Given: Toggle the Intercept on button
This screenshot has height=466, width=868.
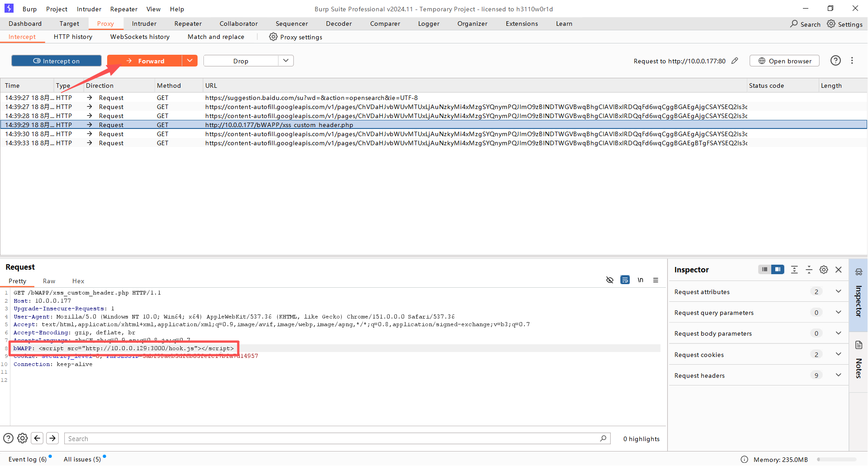Looking at the screenshot, I should (57, 61).
